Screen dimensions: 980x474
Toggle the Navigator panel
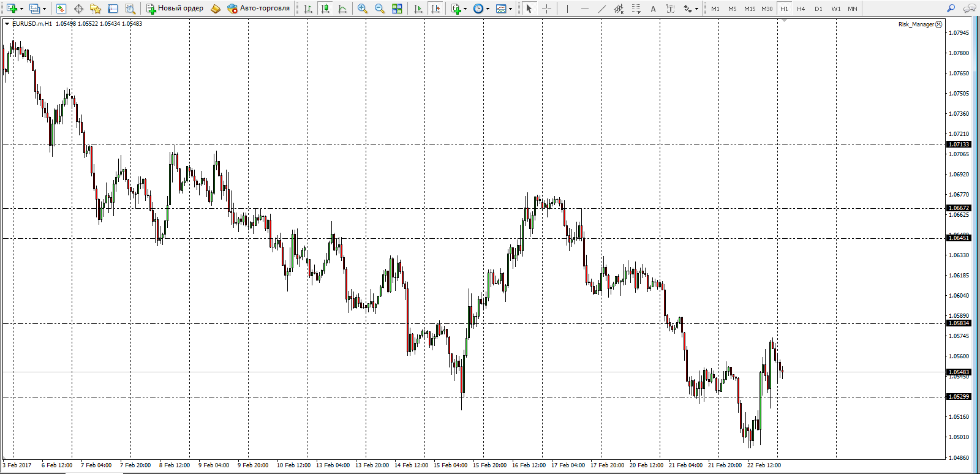[96, 9]
